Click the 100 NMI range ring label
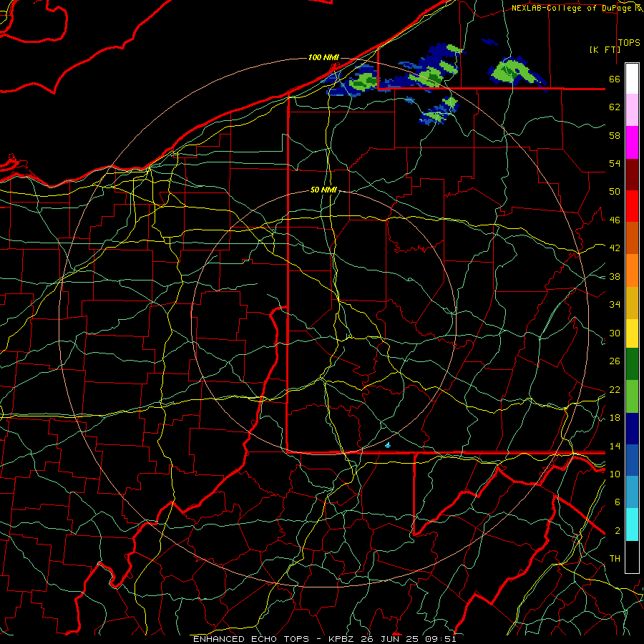The width and height of the screenshot is (644, 644). tap(323, 57)
